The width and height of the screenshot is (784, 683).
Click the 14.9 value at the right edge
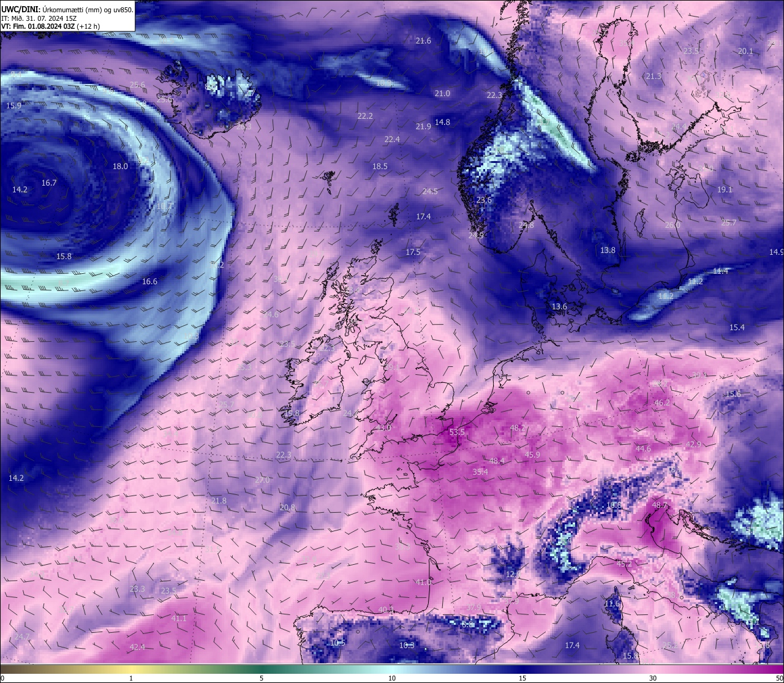point(776,252)
